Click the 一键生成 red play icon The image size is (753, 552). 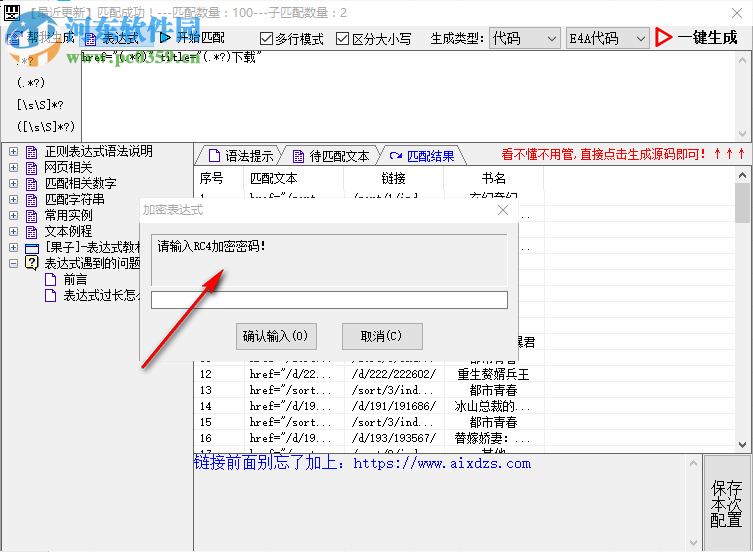(x=664, y=37)
